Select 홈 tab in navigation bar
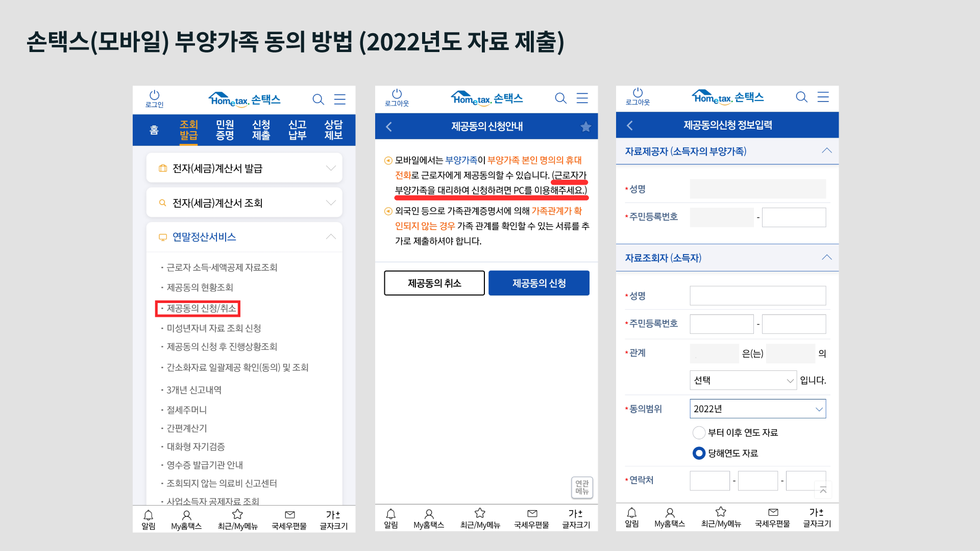 [x=154, y=130]
